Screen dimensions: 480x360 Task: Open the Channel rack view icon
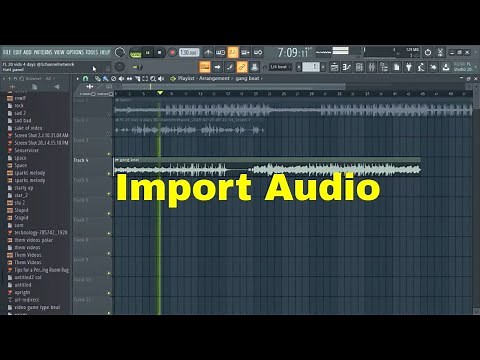coord(359,67)
